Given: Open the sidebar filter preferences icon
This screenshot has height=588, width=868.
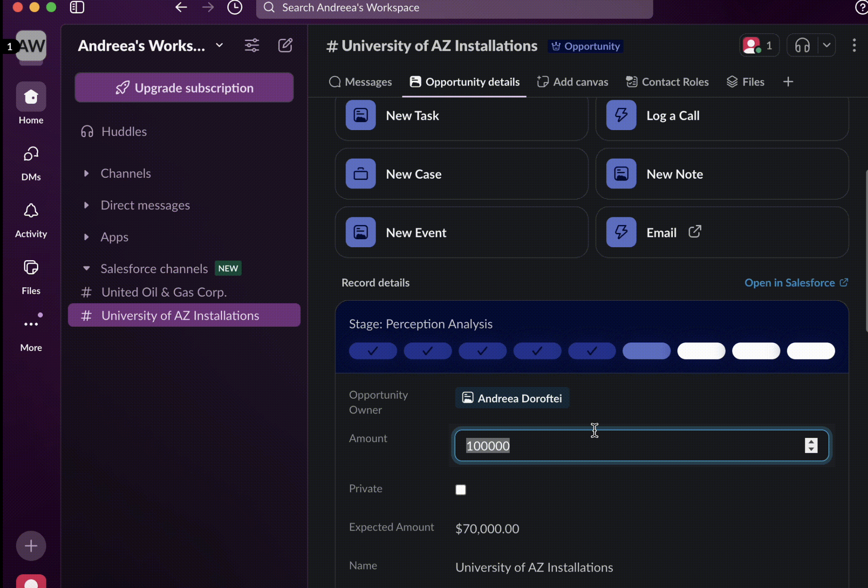Looking at the screenshot, I should [252, 45].
